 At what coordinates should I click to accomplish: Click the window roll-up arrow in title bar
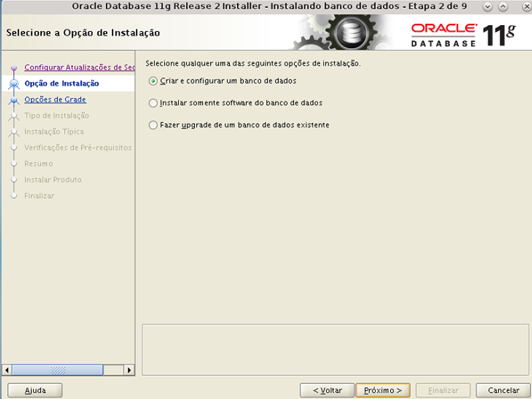point(503,7)
